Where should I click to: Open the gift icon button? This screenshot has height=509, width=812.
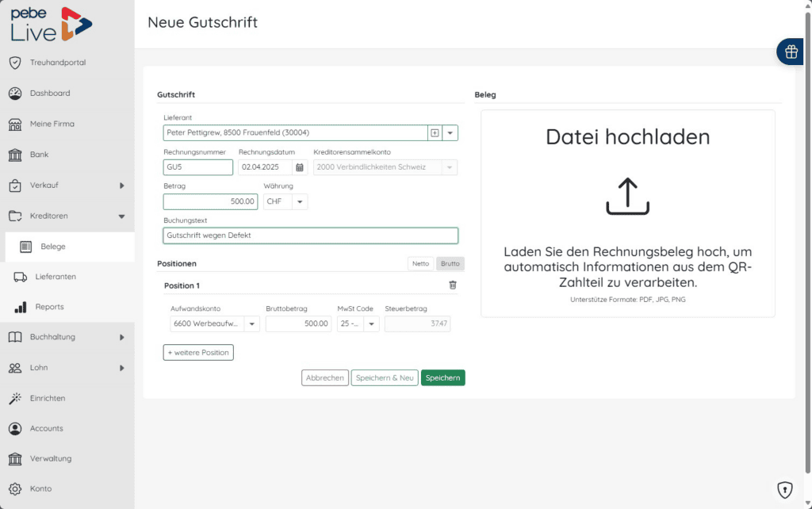[791, 52]
